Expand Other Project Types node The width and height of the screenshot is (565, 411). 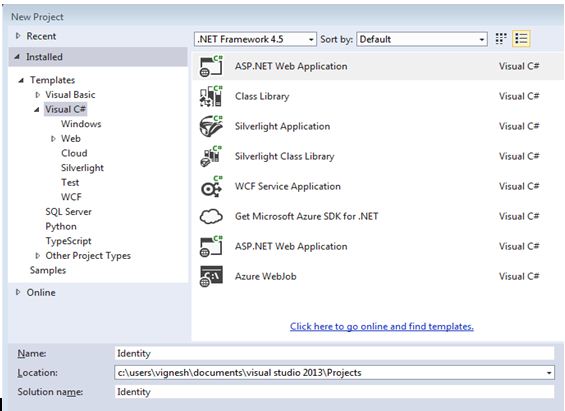coord(37,256)
